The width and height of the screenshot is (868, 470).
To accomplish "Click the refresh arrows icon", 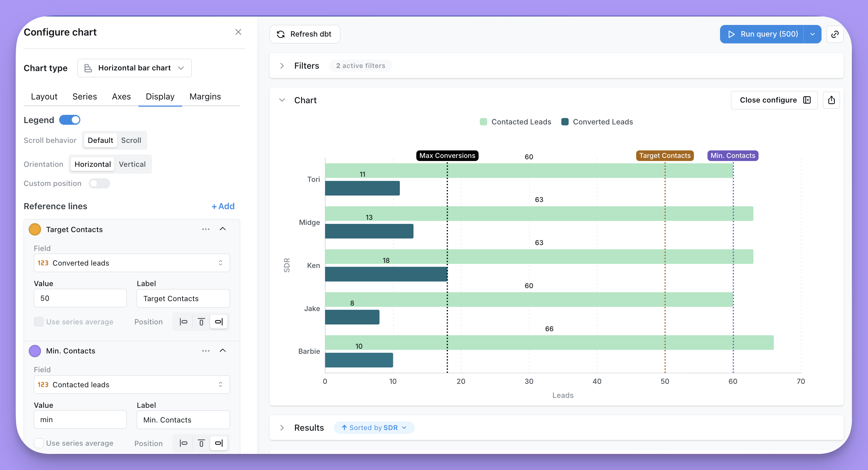I will coord(281,34).
